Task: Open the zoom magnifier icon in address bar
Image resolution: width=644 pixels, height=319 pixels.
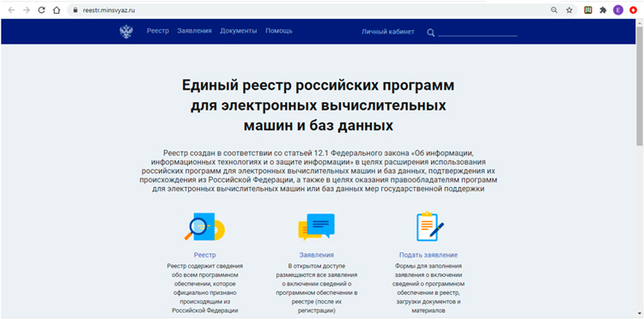Action: pyautogui.click(x=554, y=10)
